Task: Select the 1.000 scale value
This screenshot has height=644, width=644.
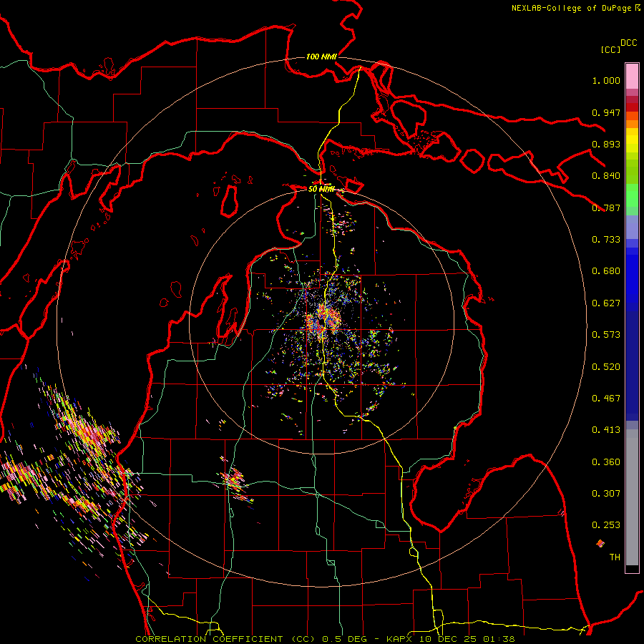Action: point(606,80)
